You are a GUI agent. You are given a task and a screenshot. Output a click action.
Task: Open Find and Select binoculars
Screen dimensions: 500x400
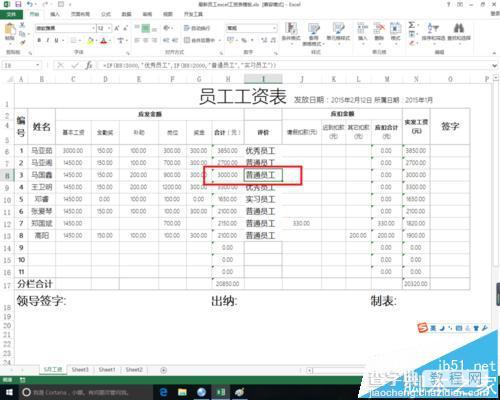(x=459, y=32)
